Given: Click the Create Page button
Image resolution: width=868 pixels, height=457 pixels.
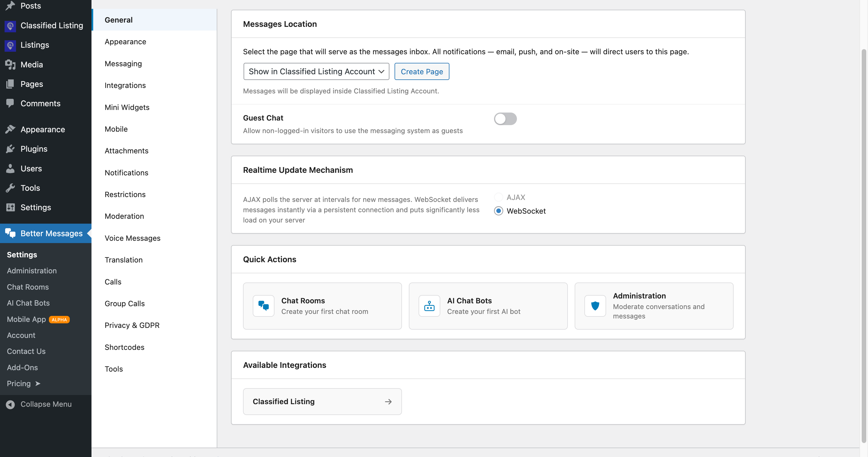Looking at the screenshot, I should [421, 71].
